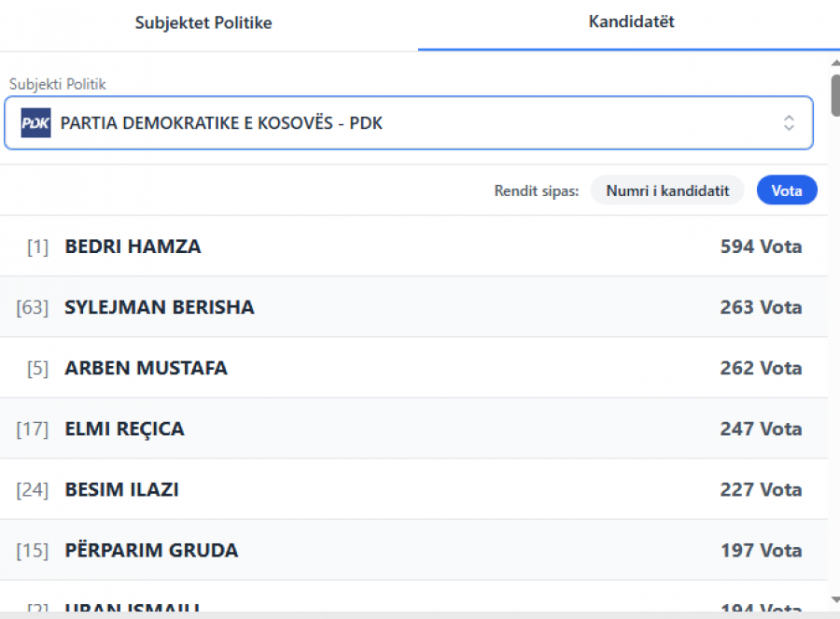Sort candidates by Vota
This screenshot has height=619, width=840.
tap(787, 190)
